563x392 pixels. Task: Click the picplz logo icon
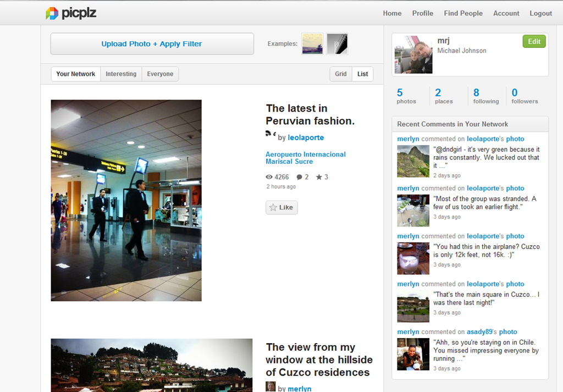(x=52, y=13)
